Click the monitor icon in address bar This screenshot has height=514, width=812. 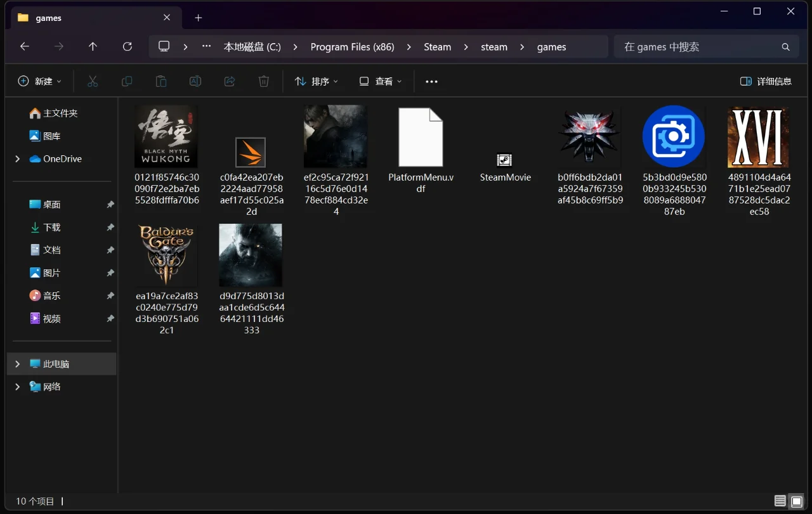tap(164, 47)
